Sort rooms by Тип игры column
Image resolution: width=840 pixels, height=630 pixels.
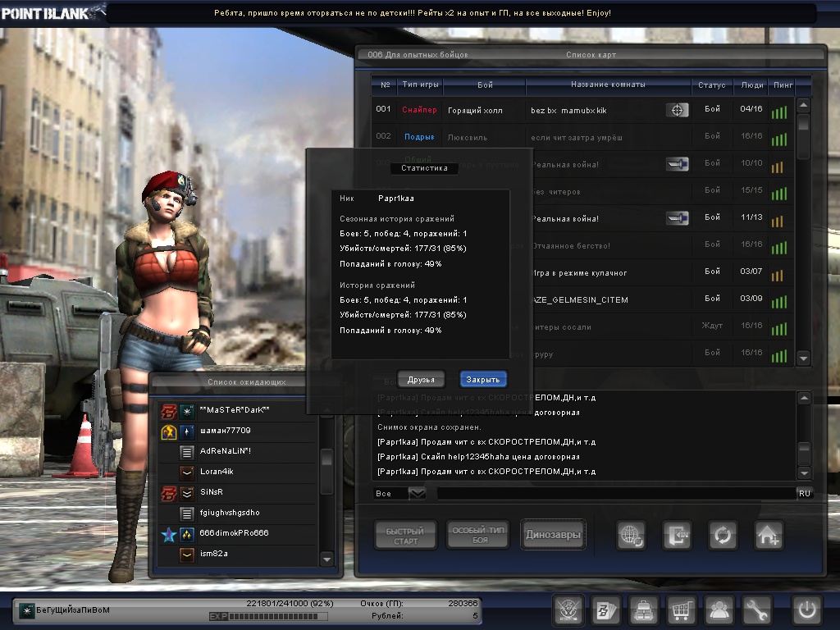click(x=420, y=84)
